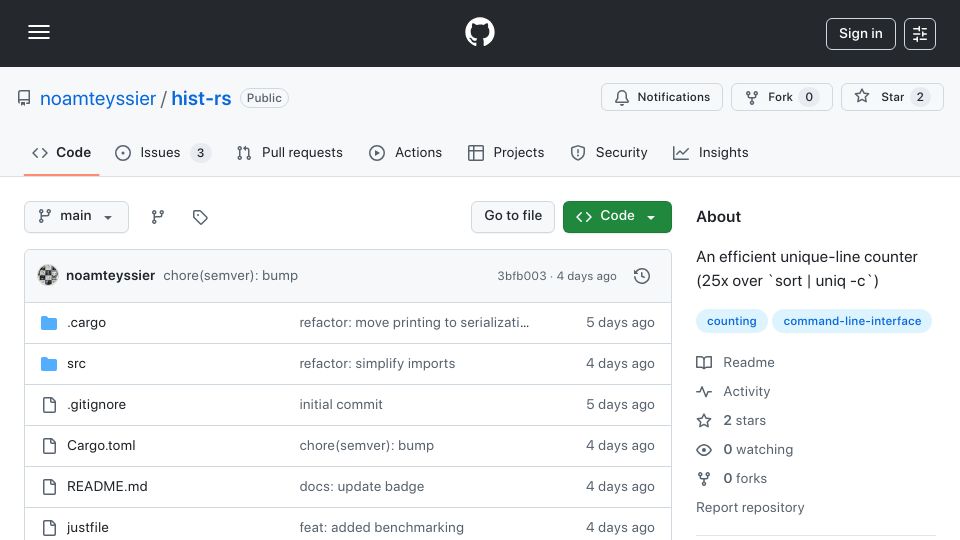
Task: Open the src folder
Action: (x=76, y=364)
